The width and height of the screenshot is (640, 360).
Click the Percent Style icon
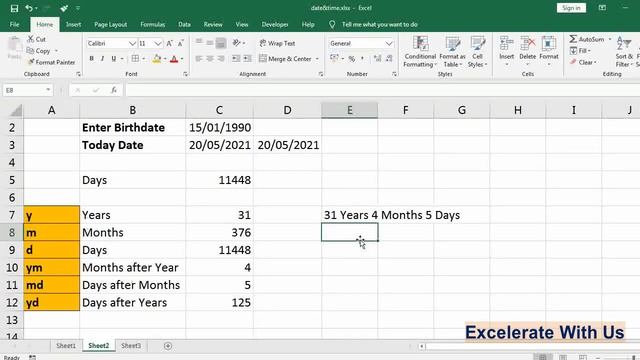click(x=351, y=59)
